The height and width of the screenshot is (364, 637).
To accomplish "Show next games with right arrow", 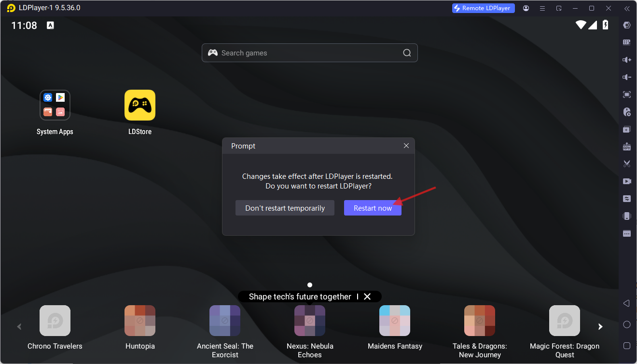I will pyautogui.click(x=600, y=326).
